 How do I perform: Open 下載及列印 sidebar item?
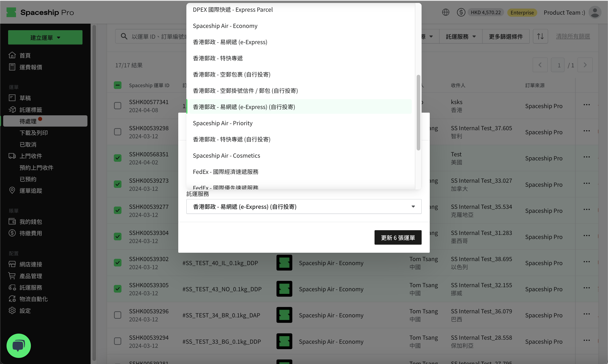point(34,133)
